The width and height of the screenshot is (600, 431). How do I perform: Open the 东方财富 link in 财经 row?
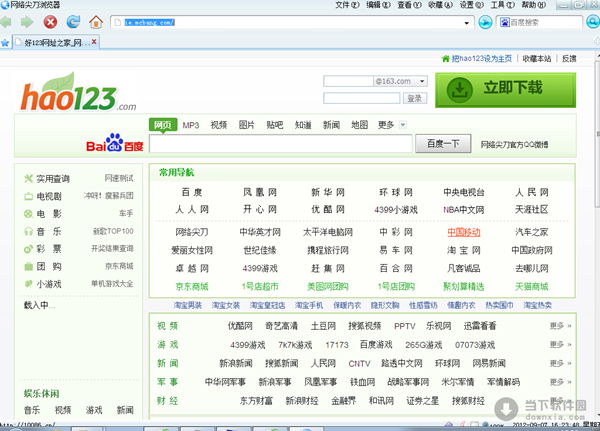pyautogui.click(x=256, y=401)
